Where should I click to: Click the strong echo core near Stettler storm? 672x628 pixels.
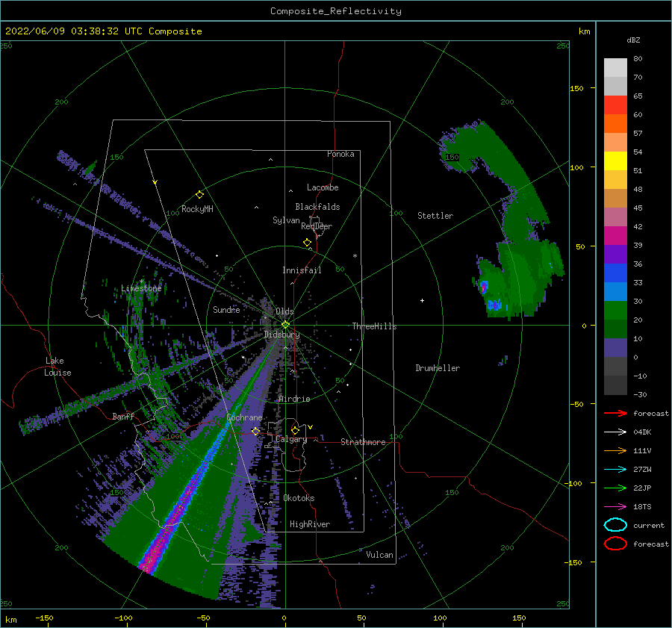(485, 286)
